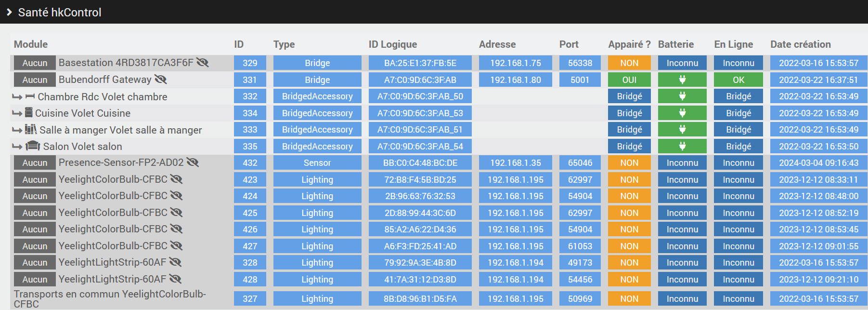Click bookshelf icon of Salle à manger row
The width and height of the screenshot is (868, 310).
tap(31, 129)
